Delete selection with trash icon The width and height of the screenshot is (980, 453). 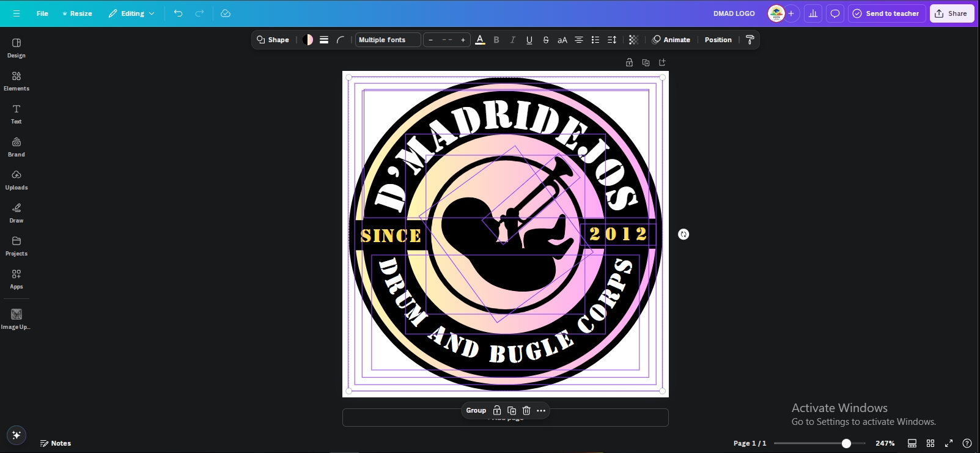526,411
